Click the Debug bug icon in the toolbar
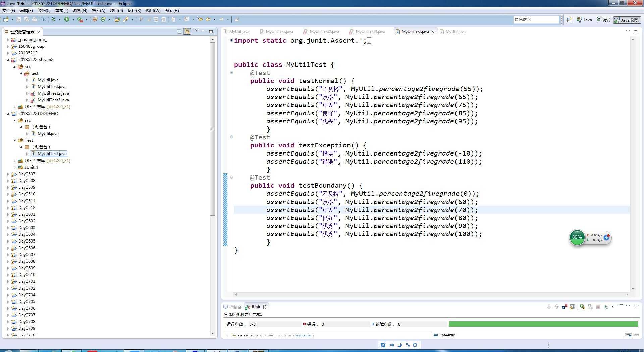This screenshot has width=644, height=352. click(53, 20)
